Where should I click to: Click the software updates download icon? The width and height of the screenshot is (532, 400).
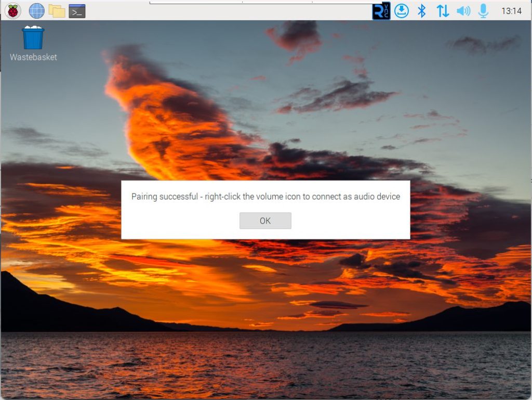402,11
